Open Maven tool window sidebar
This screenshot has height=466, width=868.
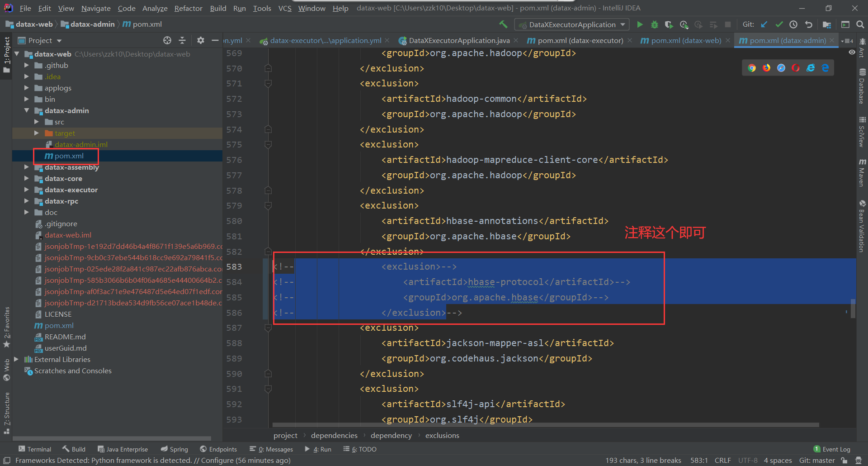click(x=862, y=173)
